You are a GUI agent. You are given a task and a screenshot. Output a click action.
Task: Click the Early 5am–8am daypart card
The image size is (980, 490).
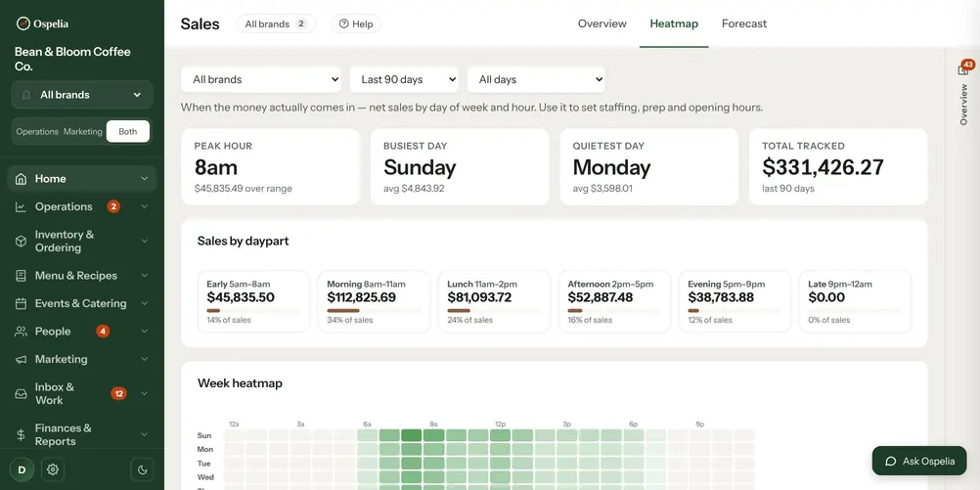click(x=253, y=301)
